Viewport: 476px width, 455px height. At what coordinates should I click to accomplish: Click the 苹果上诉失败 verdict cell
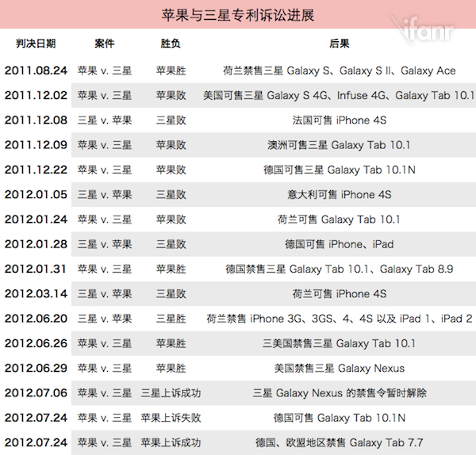point(171,418)
